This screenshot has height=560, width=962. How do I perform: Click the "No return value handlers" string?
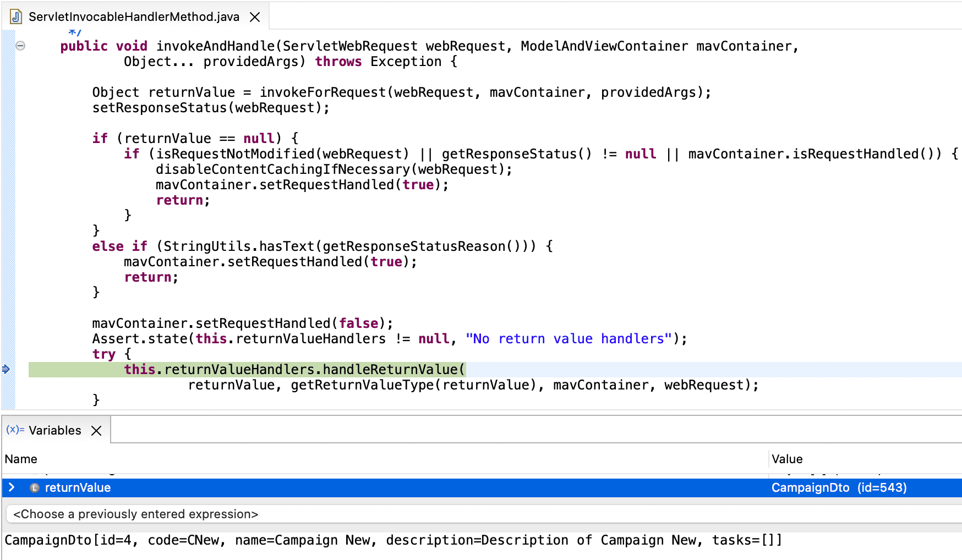tap(569, 339)
